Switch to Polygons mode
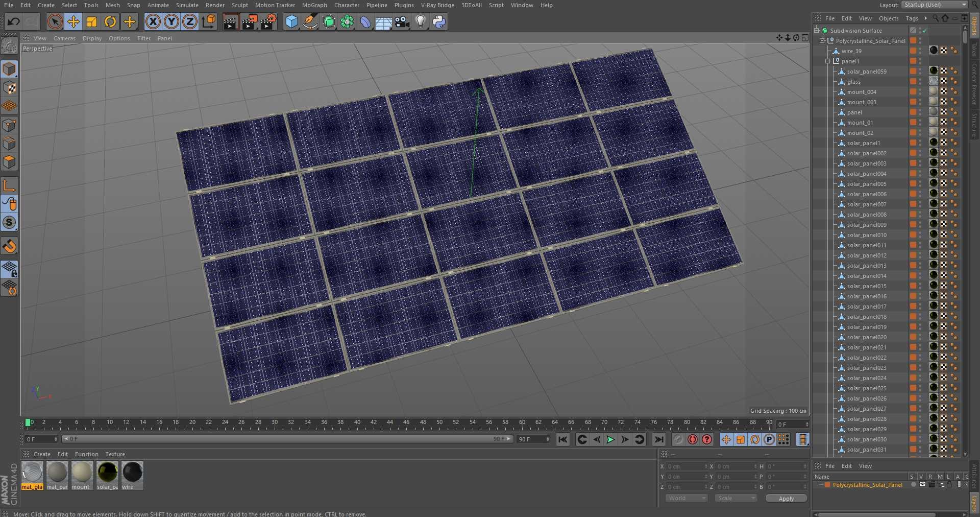This screenshot has width=980, height=517. tap(9, 162)
